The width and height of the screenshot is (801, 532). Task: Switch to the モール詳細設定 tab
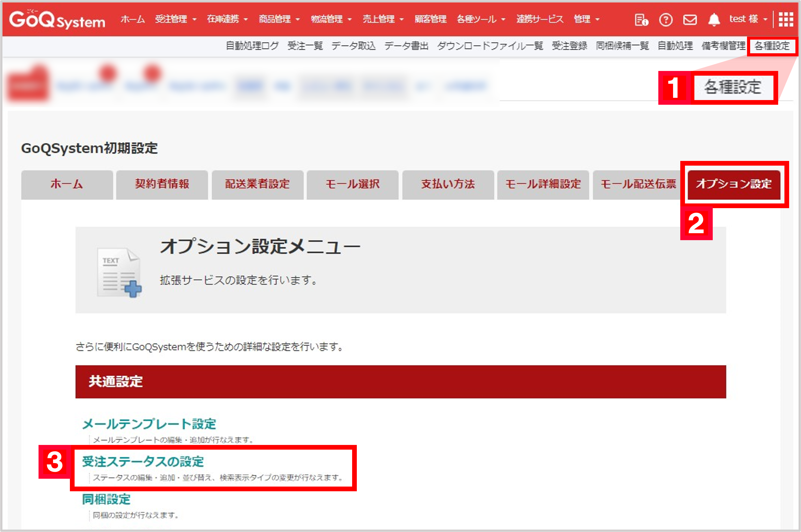pyautogui.click(x=543, y=185)
